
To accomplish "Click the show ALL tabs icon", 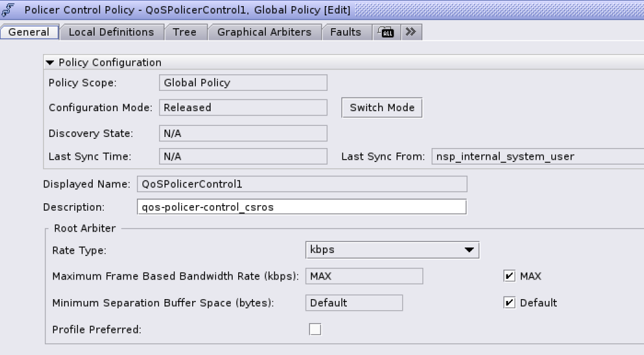I will (x=387, y=32).
